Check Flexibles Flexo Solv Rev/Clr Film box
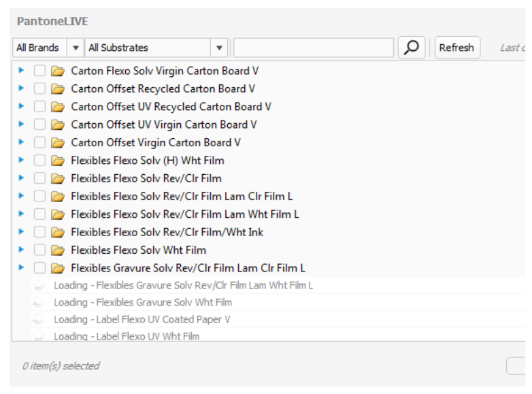The width and height of the screenshot is (532, 394). 39,178
